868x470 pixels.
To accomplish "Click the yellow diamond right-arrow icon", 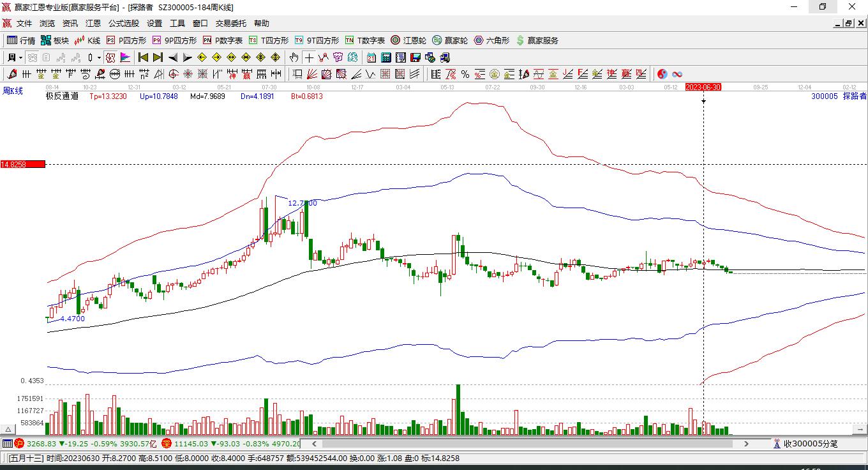I will pos(216,57).
